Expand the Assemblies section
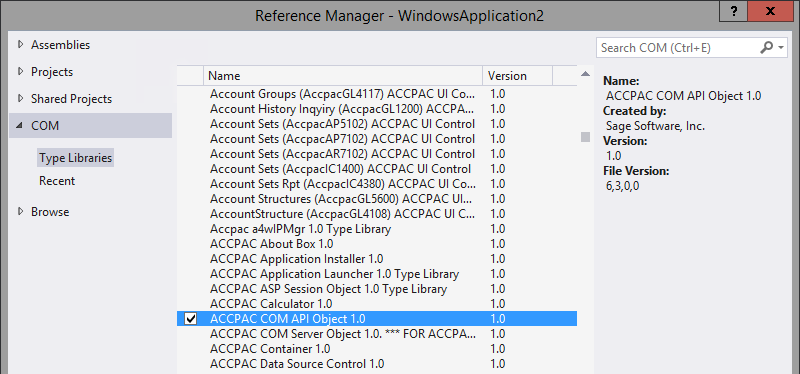Screen dimensions: 800x374 click(x=21, y=44)
